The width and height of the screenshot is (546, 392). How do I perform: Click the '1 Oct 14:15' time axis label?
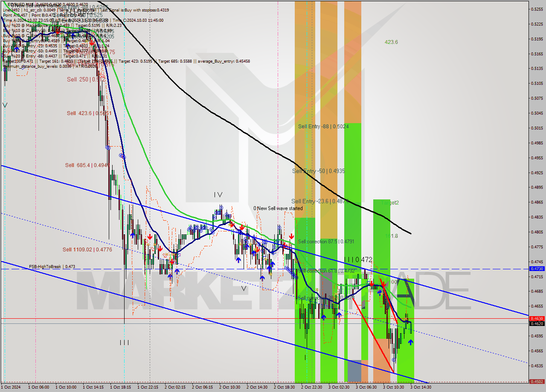point(93,387)
